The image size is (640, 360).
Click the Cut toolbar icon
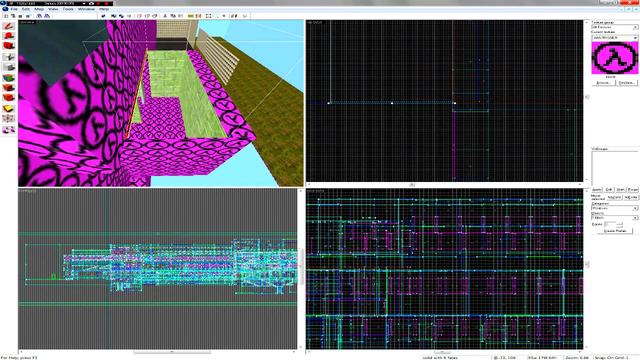pos(164,16)
